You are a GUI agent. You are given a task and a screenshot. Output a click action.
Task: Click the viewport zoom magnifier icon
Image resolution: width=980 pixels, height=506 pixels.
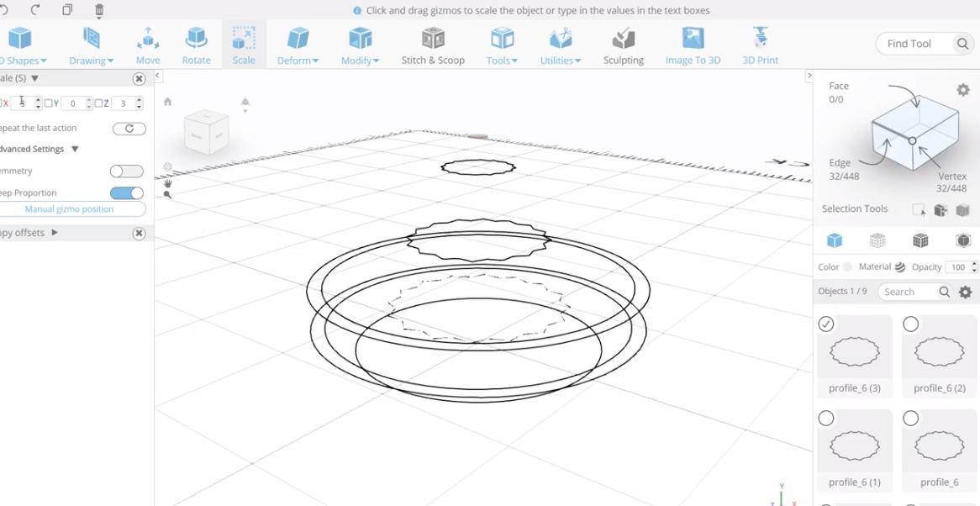[167, 195]
